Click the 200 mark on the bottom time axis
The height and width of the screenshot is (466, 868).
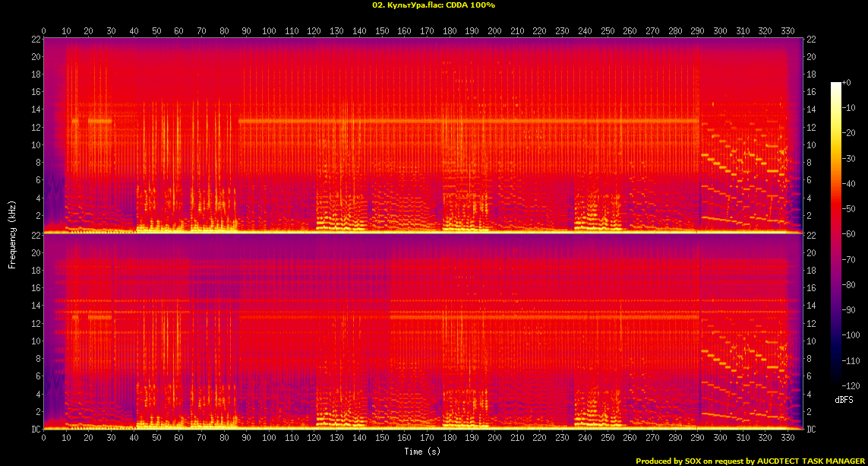pos(494,439)
